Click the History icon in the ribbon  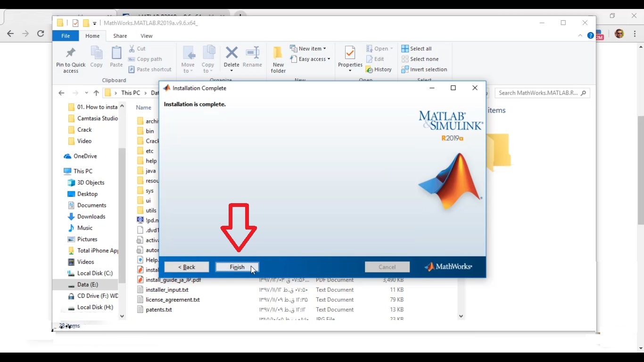pos(380,69)
